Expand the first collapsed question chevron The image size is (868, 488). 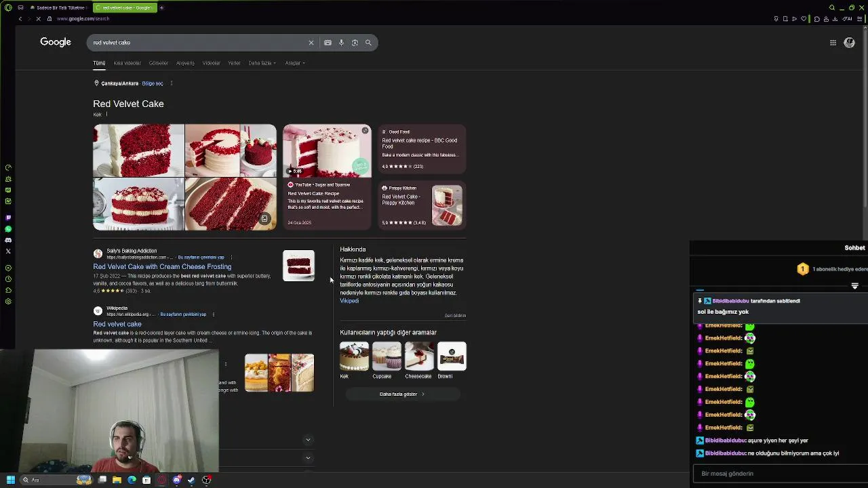[x=308, y=440]
